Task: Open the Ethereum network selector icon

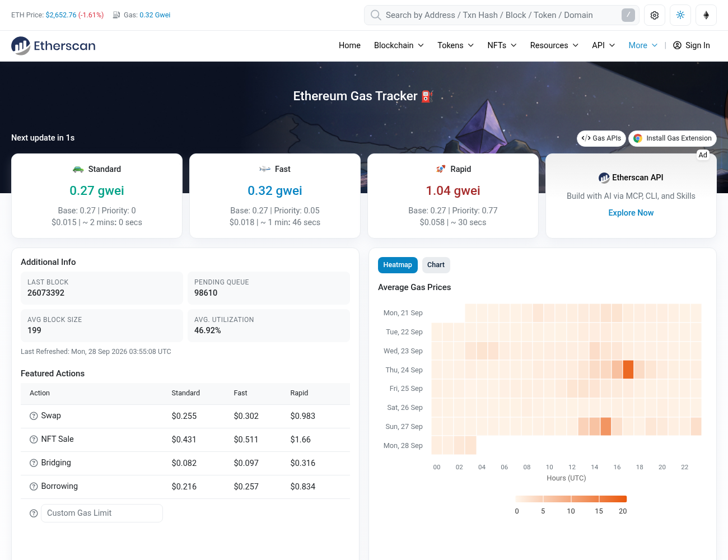Action: (706, 15)
